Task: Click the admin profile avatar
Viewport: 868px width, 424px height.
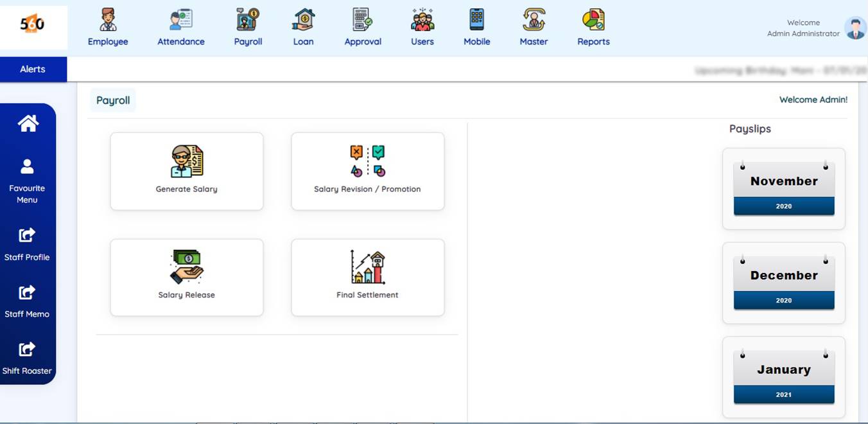Action: tap(855, 28)
